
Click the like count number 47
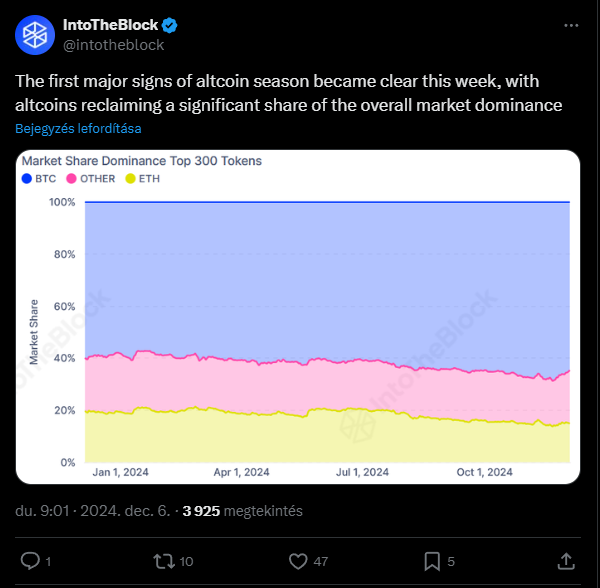[x=321, y=562]
